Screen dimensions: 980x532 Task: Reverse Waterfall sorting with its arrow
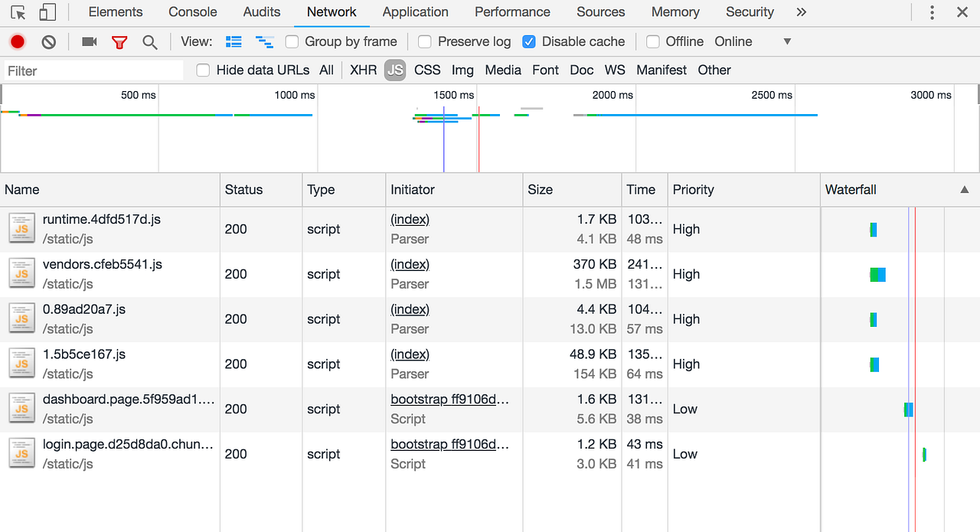964,189
